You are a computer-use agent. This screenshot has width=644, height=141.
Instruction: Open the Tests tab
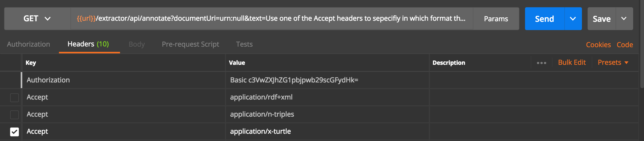click(x=244, y=44)
